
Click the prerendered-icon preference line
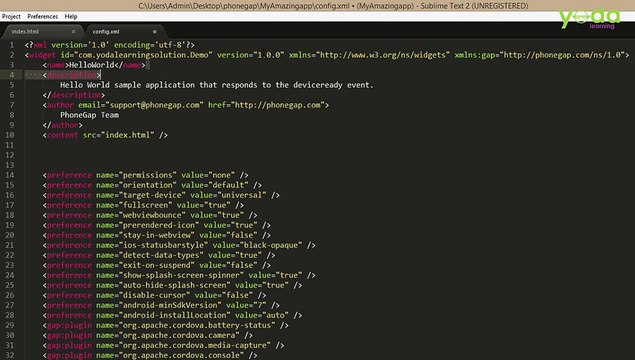coord(157,225)
